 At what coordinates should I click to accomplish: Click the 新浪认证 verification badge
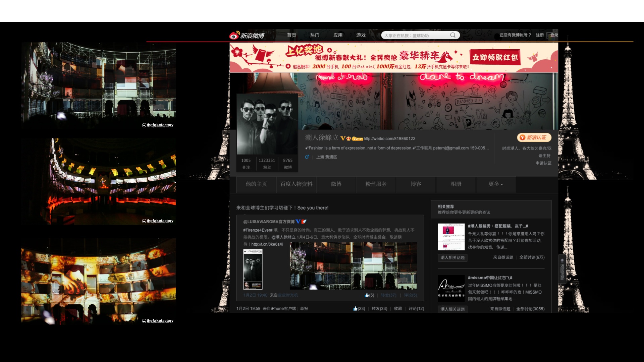pyautogui.click(x=534, y=137)
